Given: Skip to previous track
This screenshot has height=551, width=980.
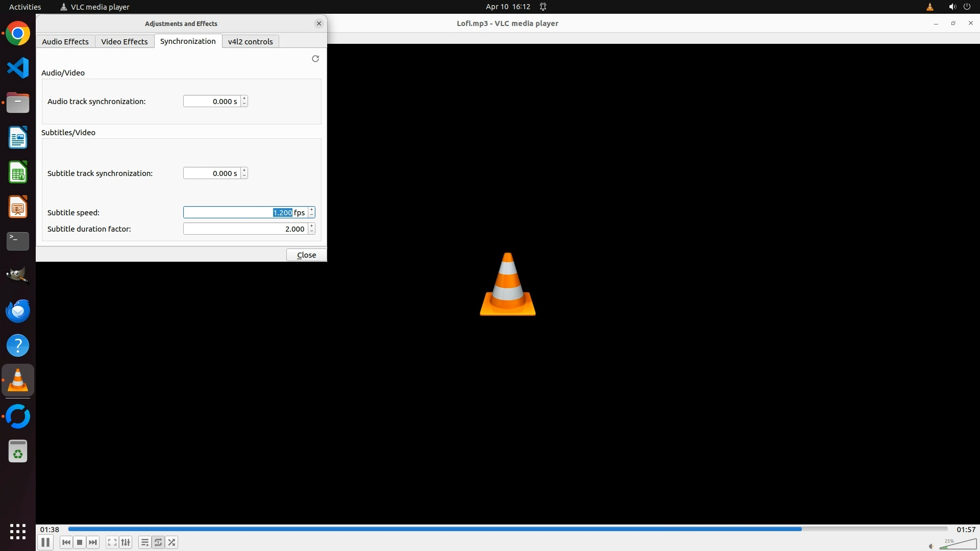Looking at the screenshot, I should click(66, 542).
